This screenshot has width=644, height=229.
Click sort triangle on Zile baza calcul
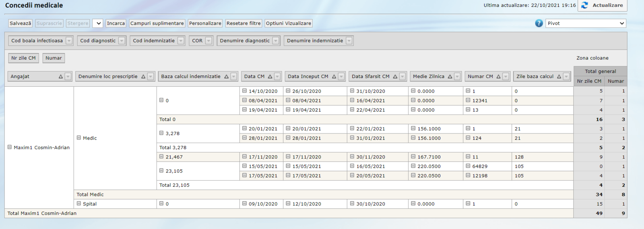point(559,77)
